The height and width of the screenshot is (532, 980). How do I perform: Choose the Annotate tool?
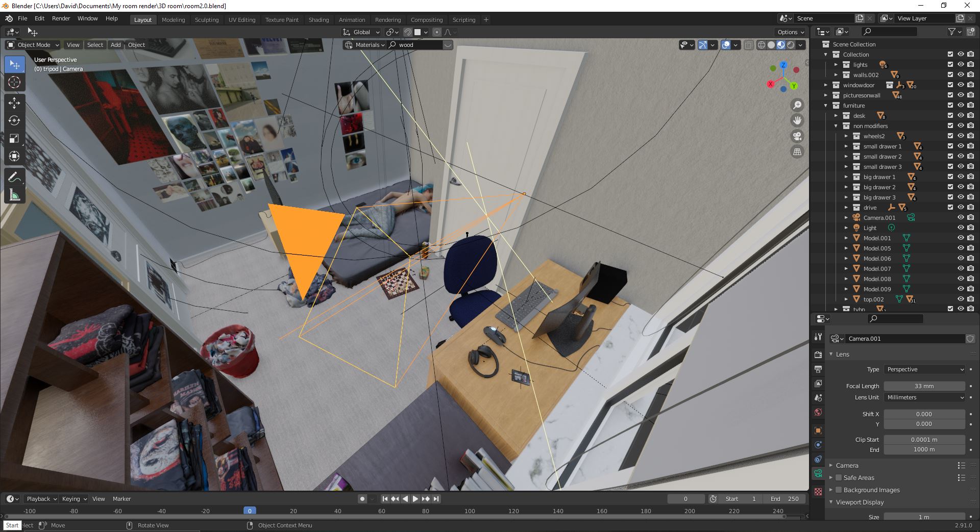(x=14, y=177)
